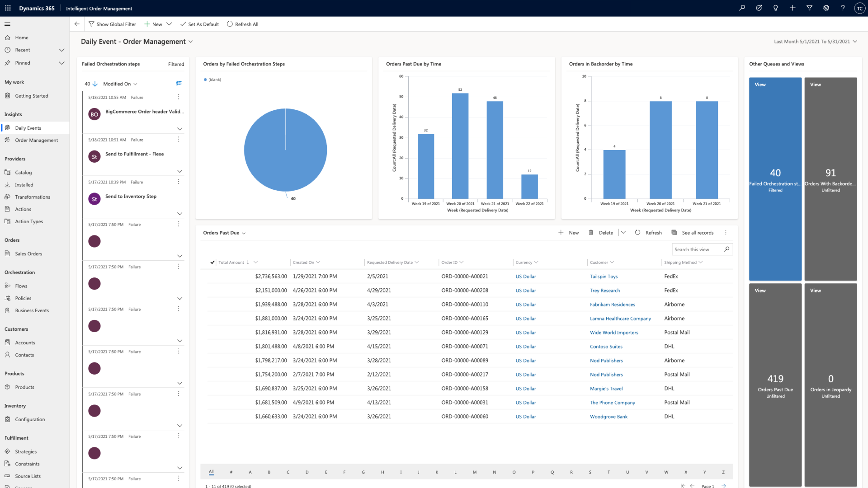Open more options for Send to Inventory card
The height and width of the screenshot is (488, 868).
pyautogui.click(x=179, y=182)
